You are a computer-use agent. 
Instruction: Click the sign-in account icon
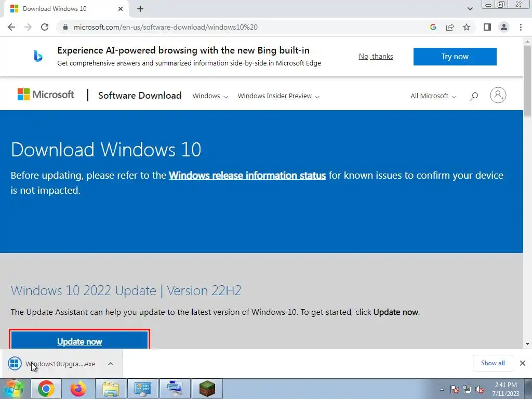coord(498,96)
